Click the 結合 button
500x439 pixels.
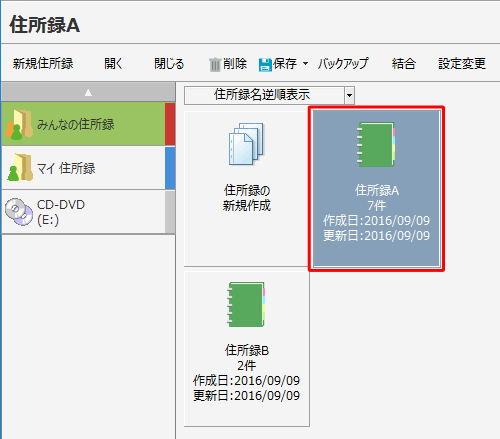click(404, 63)
